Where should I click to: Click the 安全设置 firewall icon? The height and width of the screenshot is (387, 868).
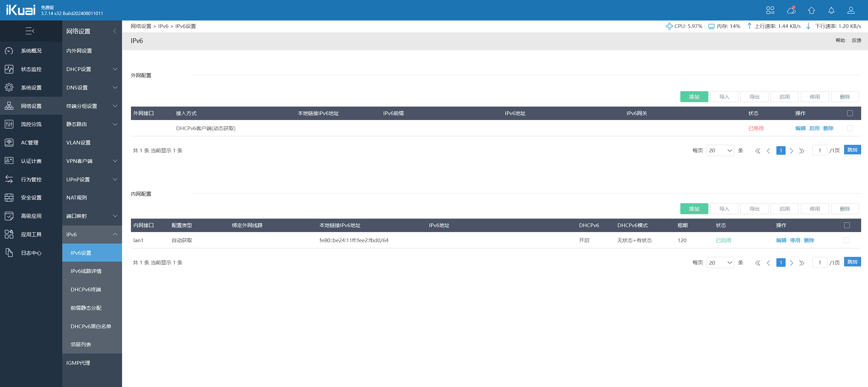[x=9, y=197]
